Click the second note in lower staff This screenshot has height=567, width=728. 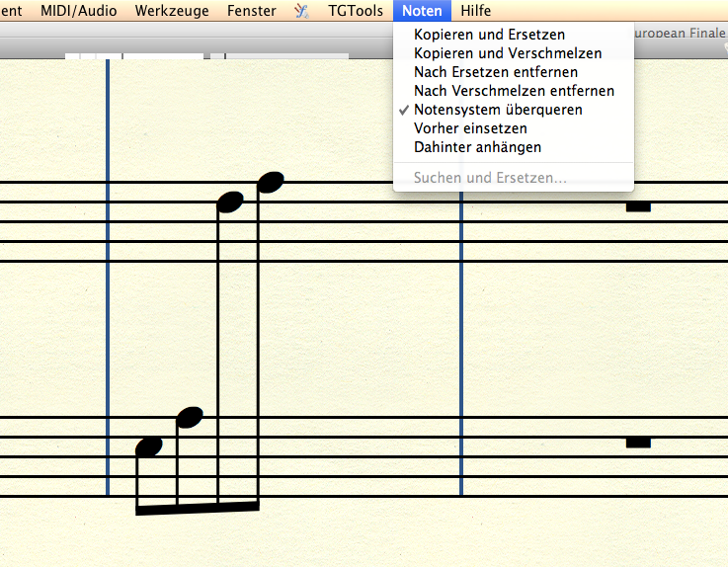pyautogui.click(x=189, y=417)
